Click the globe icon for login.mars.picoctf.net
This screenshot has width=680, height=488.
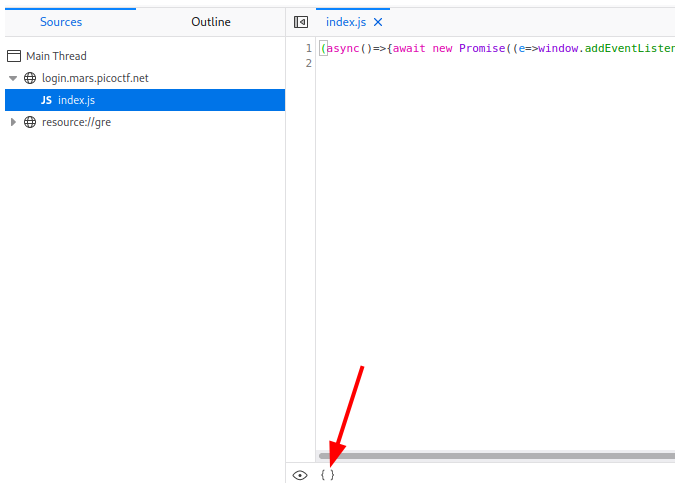click(x=30, y=78)
